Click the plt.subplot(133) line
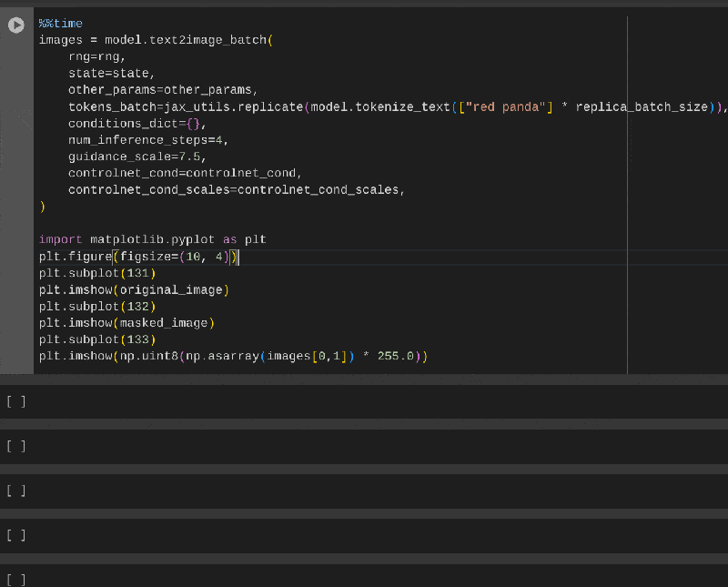 coord(97,339)
